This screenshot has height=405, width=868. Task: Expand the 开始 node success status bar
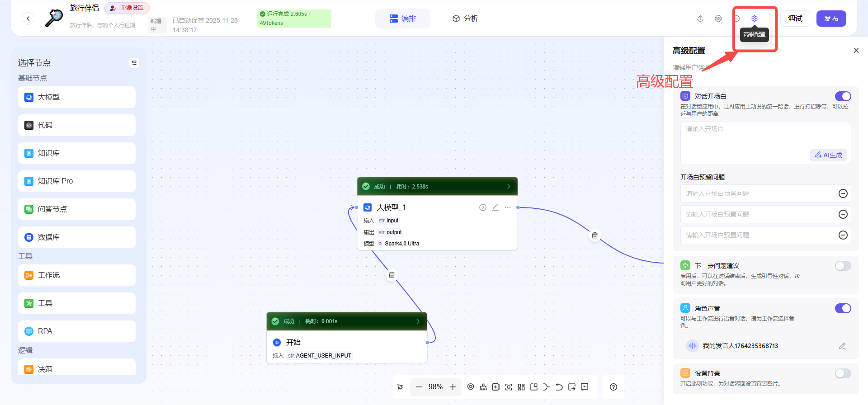point(418,321)
